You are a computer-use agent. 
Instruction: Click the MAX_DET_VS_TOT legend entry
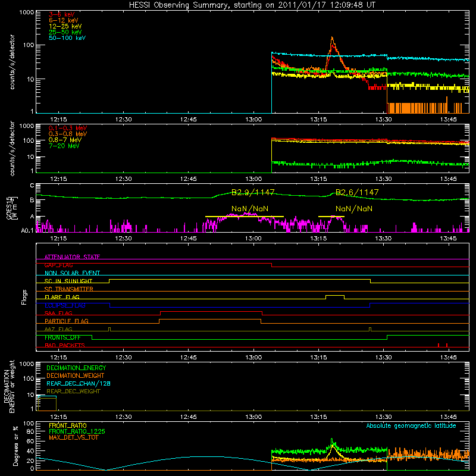click(x=73, y=437)
